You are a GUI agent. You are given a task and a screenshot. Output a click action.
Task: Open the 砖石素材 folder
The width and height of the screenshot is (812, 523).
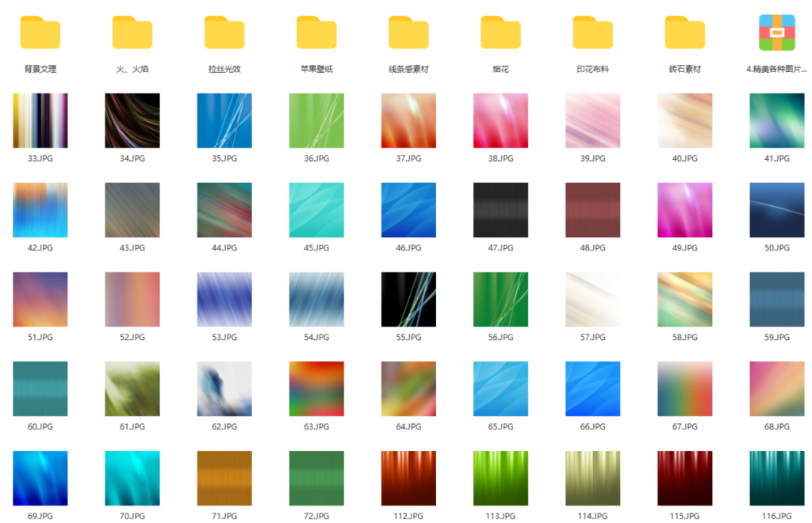[684, 33]
